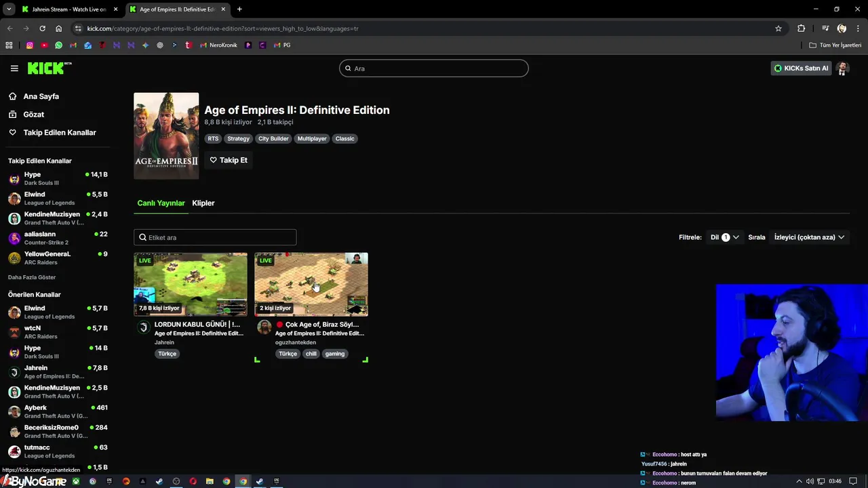Screen dimensions: 868x488
Task: Click Jahrein channel avatar under stream card
Action: 143,327
